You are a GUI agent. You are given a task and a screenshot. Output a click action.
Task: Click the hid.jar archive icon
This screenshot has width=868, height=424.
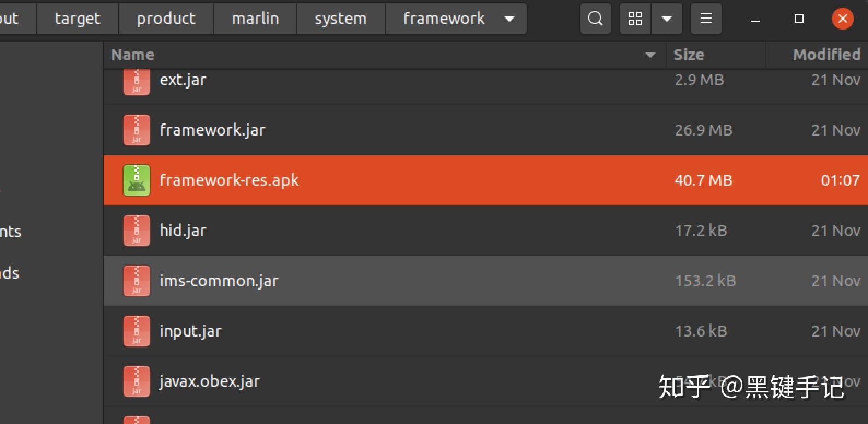[x=137, y=231]
